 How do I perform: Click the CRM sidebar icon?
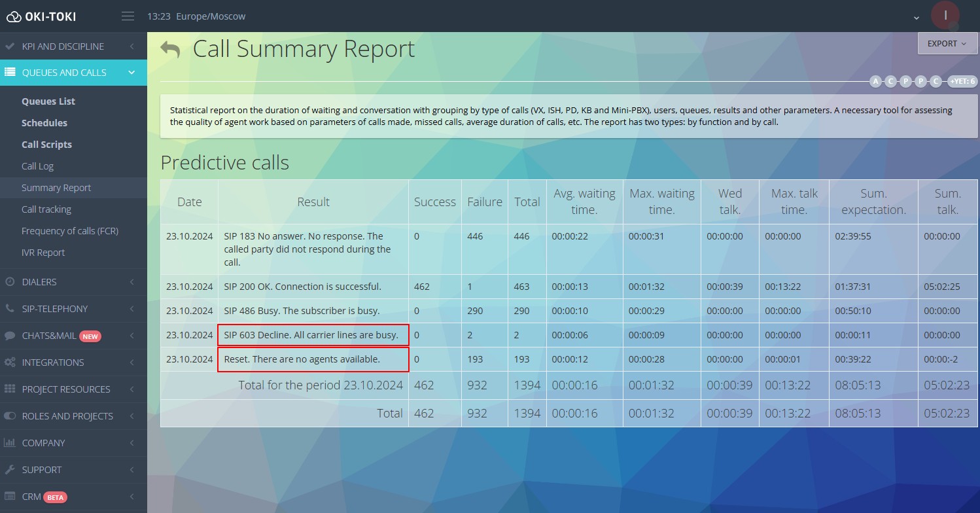[x=10, y=497]
